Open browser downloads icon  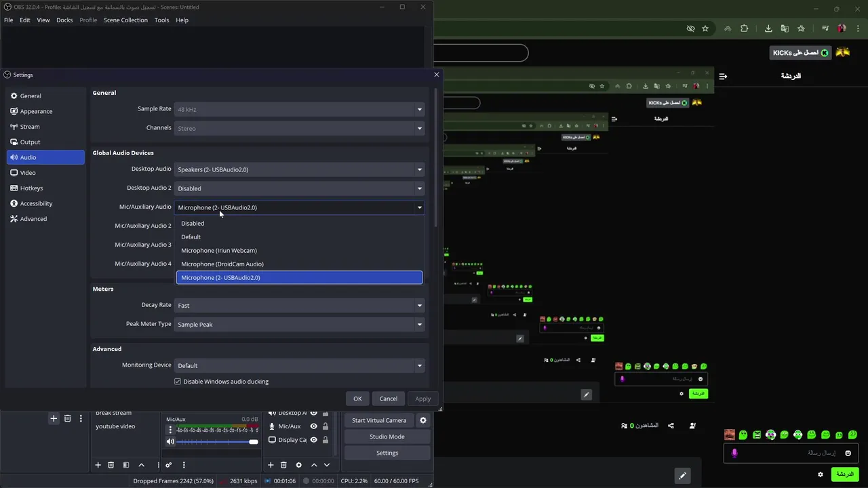tap(768, 28)
